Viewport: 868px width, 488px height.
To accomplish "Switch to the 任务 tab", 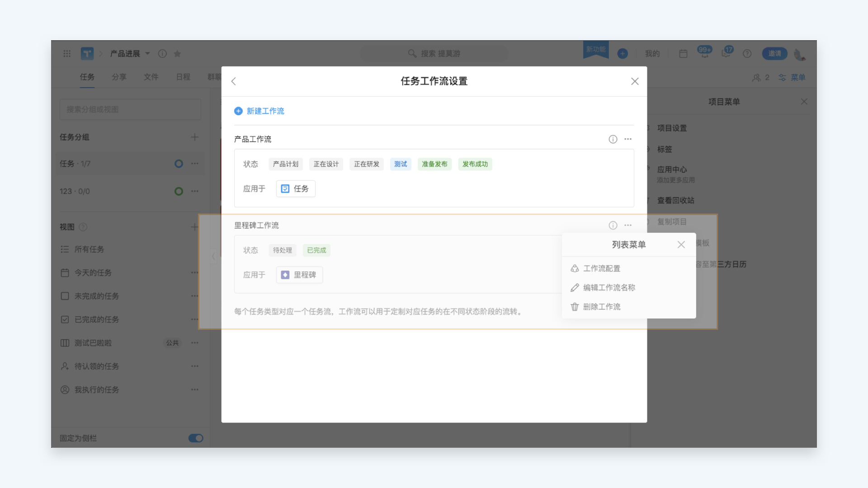I will click(87, 77).
